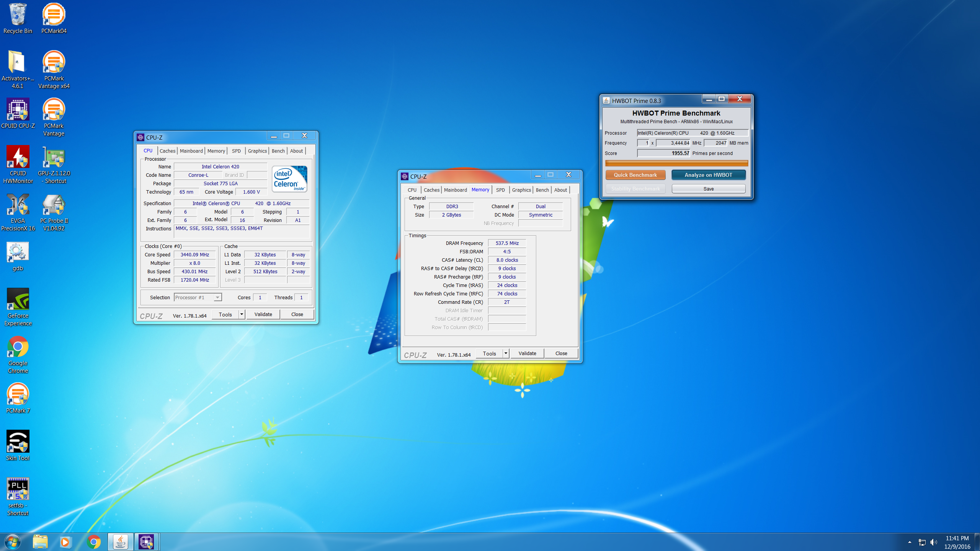Image resolution: width=980 pixels, height=551 pixels.
Task: Switch to the CPU-Z taskbar button
Action: tap(146, 542)
